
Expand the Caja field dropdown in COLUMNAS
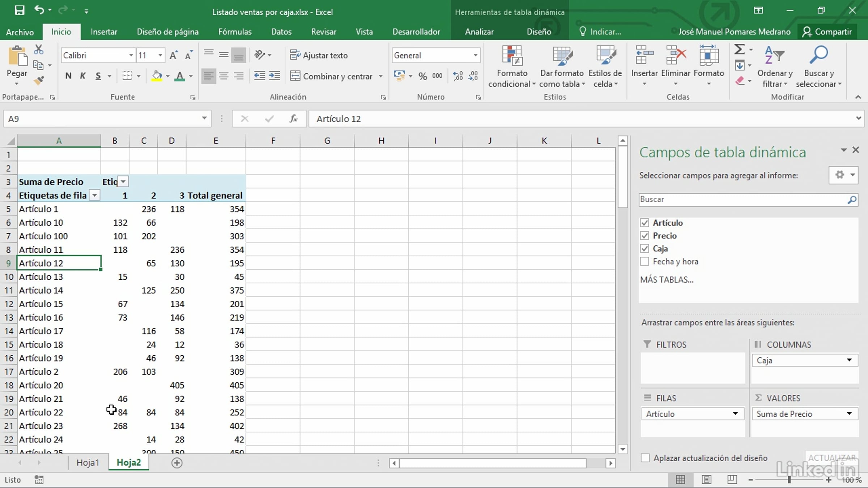tap(849, 360)
